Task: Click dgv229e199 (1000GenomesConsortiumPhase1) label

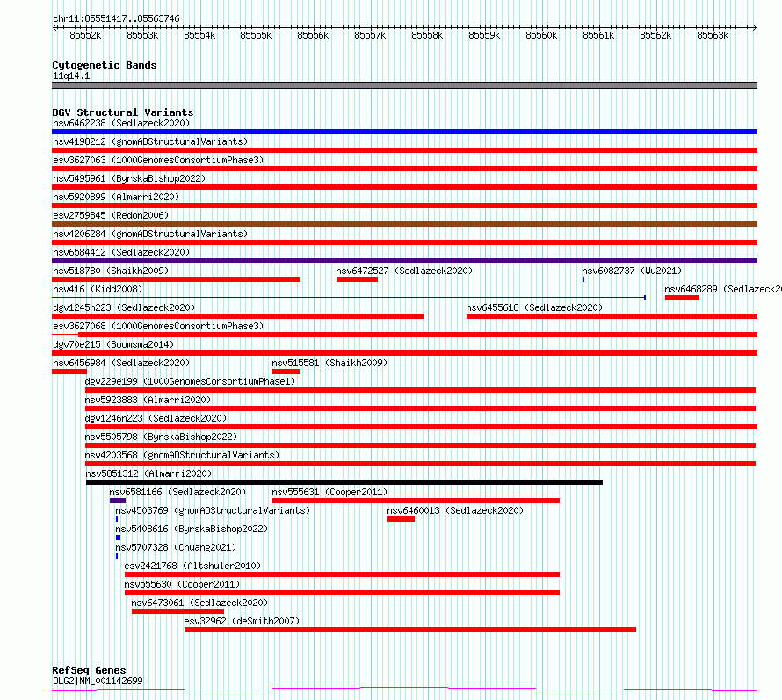Action: point(190,381)
